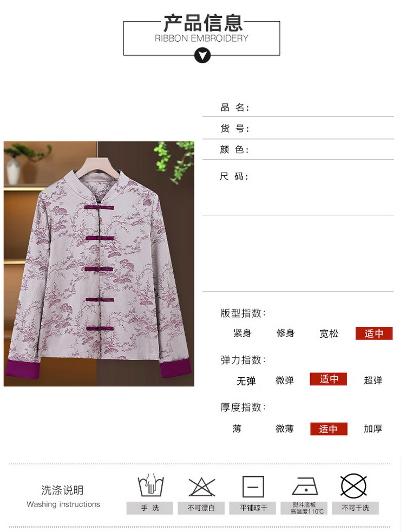Select 微薄 thickness option
The height and width of the screenshot is (532, 406).
pos(285,429)
